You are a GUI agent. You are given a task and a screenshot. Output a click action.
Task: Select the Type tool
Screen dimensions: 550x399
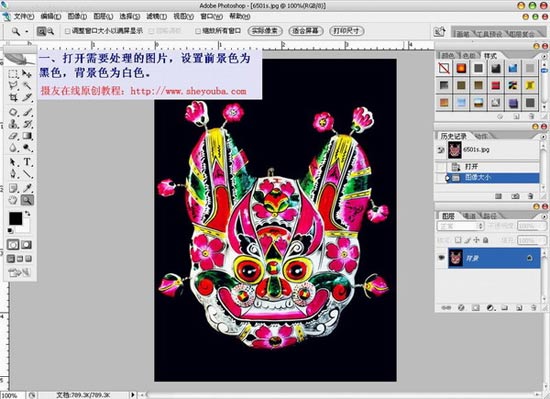click(27, 162)
